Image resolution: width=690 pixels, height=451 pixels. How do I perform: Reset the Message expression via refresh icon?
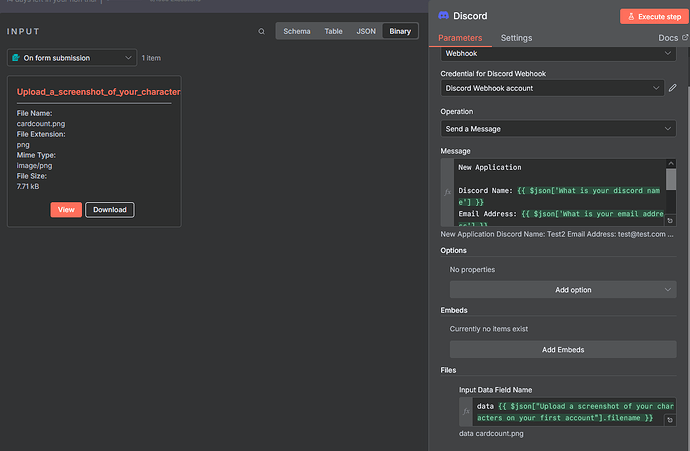click(x=670, y=220)
